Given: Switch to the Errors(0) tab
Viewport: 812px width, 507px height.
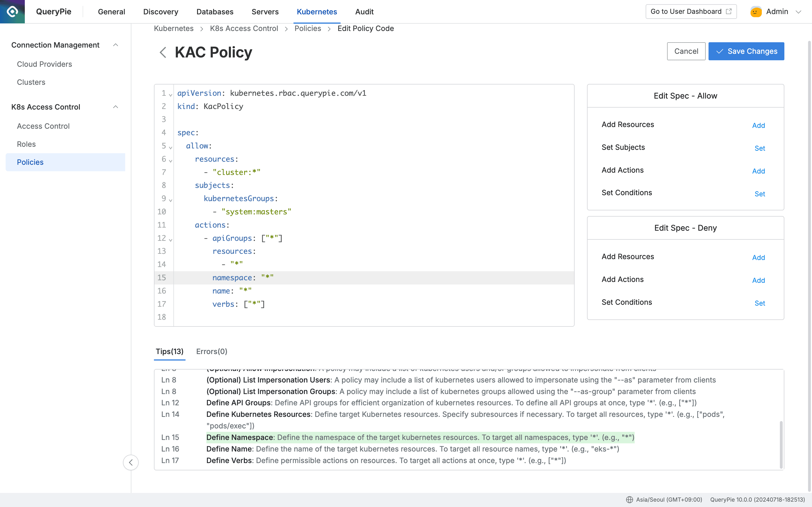Looking at the screenshot, I should pos(212,352).
